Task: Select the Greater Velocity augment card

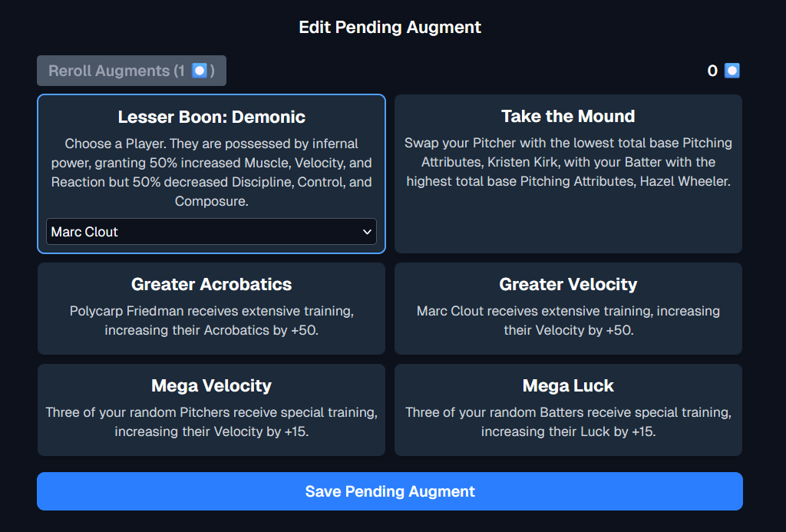Action: [x=568, y=309]
